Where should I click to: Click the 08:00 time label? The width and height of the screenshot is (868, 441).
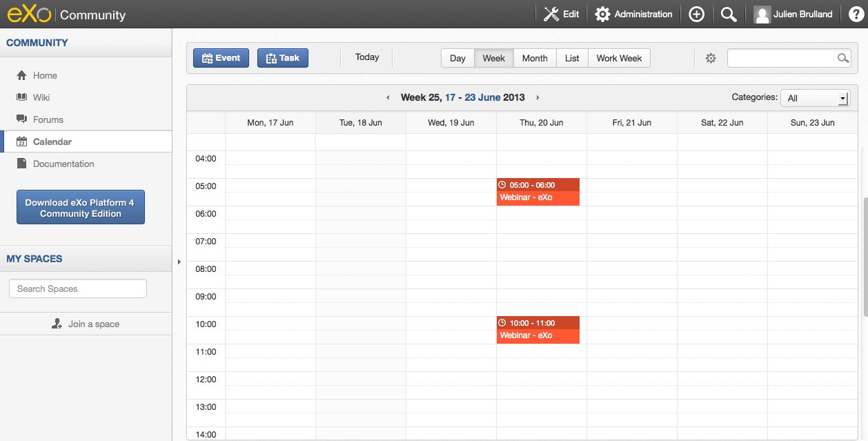[206, 269]
